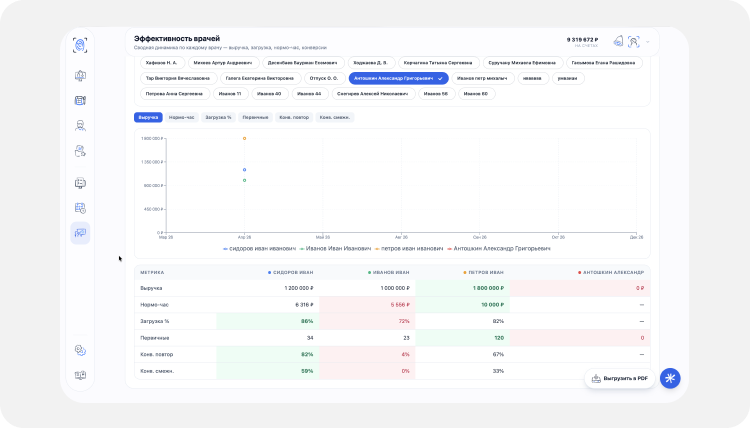The height and width of the screenshot is (428, 750).
Task: Open the calendar schedule sidebar icon
Action: point(80,208)
